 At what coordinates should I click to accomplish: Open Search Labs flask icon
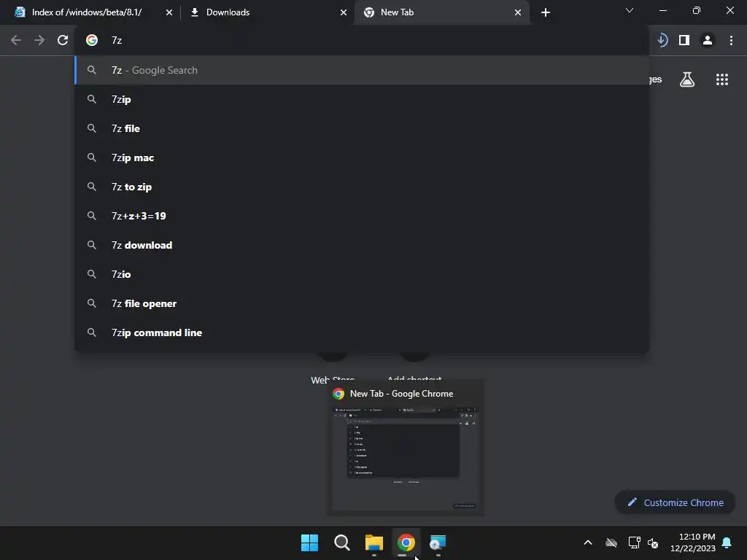[x=687, y=79]
